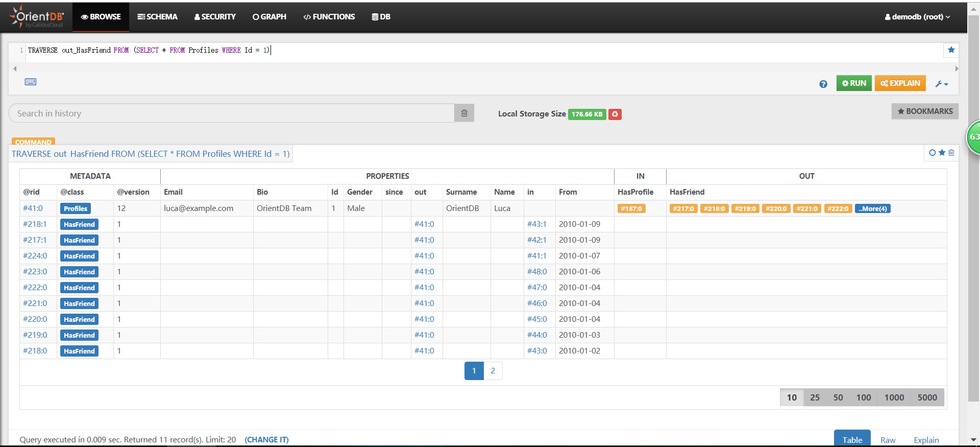Click the Profiles class badge
Screen dimensions: 980x447
coord(76,208)
